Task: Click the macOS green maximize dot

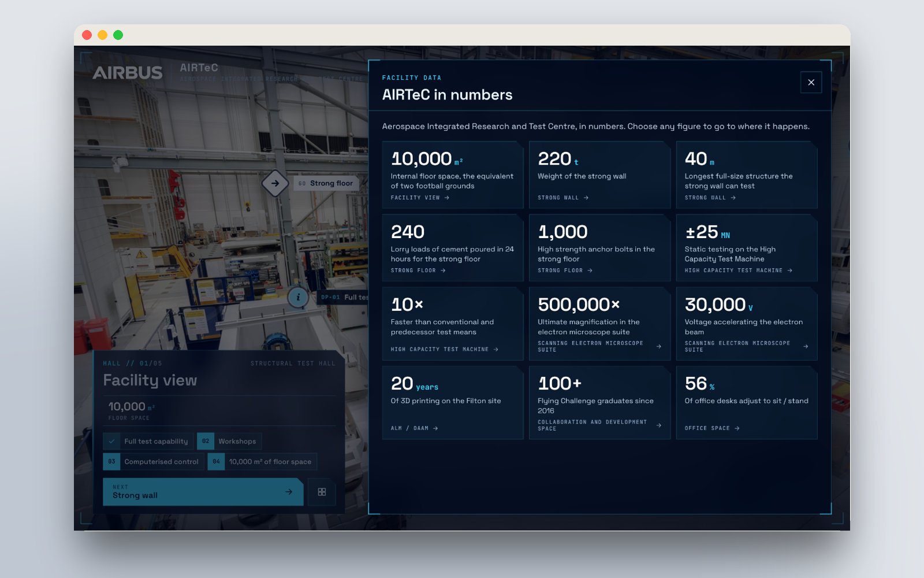Action: [118, 35]
